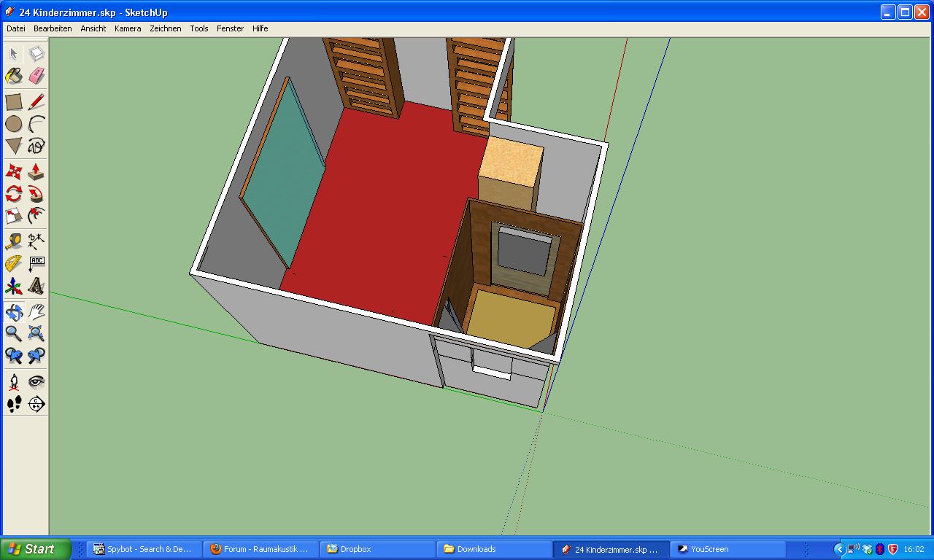Viewport: 934px width, 560px height.
Task: Choose the Arc tool
Action: click(36, 124)
